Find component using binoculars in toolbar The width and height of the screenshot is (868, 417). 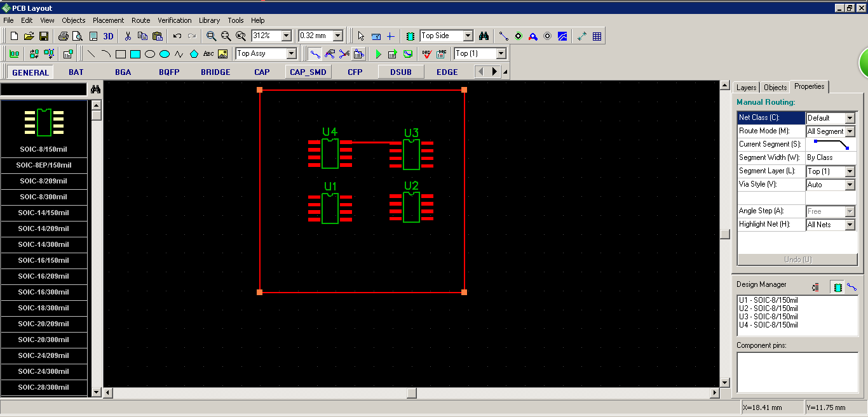(x=484, y=36)
